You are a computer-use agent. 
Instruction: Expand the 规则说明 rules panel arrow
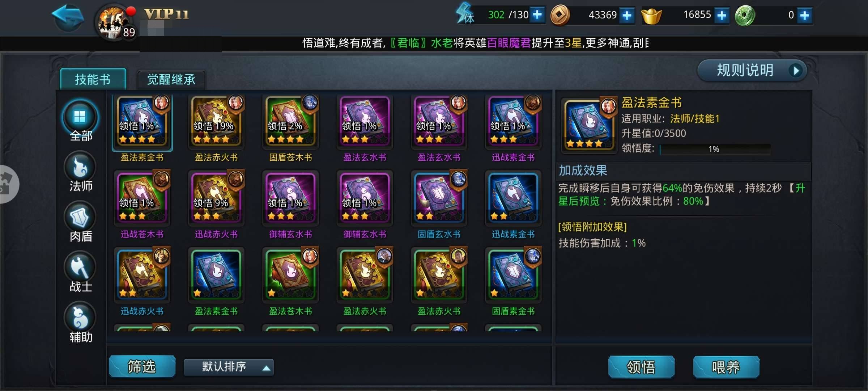(796, 70)
